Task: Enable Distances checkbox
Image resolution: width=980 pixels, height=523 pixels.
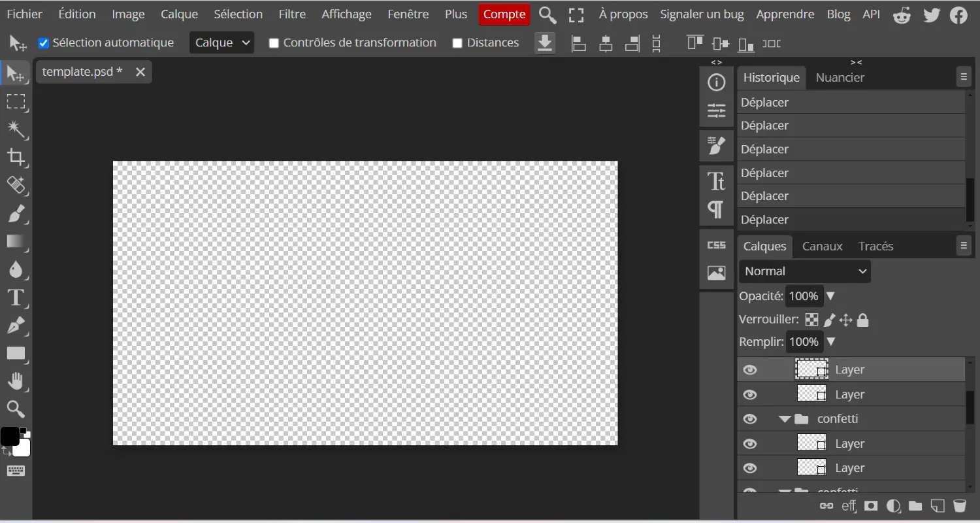Action: 457,43
